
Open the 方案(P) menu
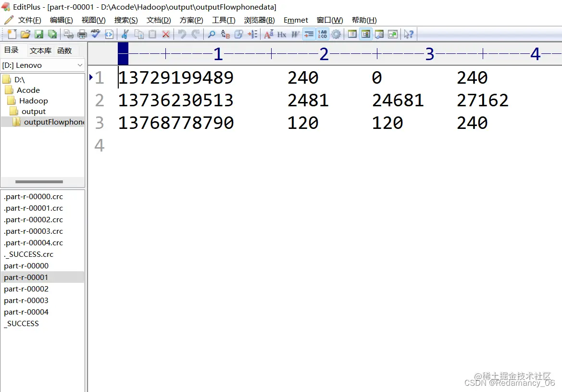click(191, 20)
